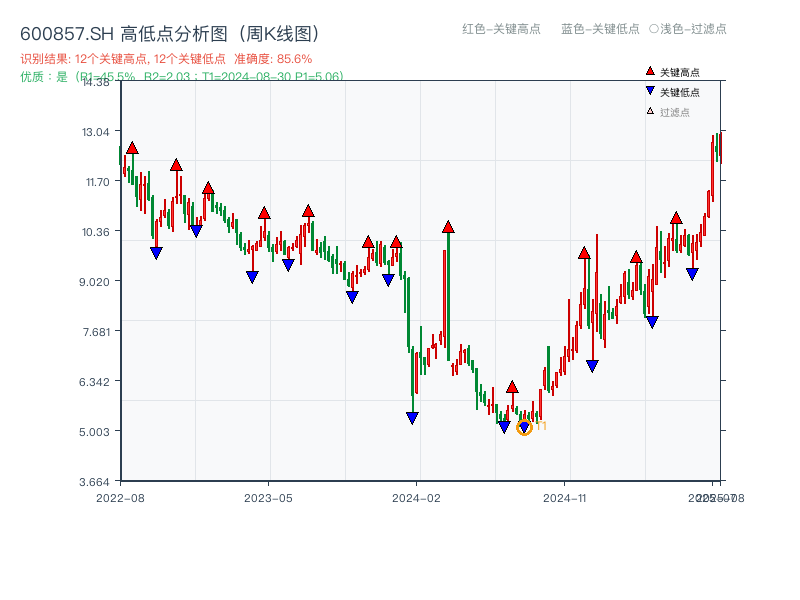The image size is (800, 600).
Task: Click the 11.70 y-axis label
Action: pyautogui.click(x=97, y=182)
